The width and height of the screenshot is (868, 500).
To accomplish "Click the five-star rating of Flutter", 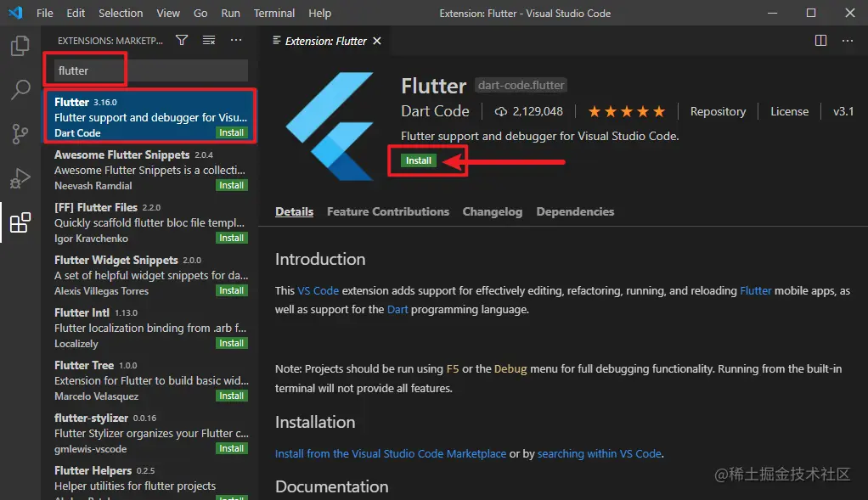I will [627, 112].
